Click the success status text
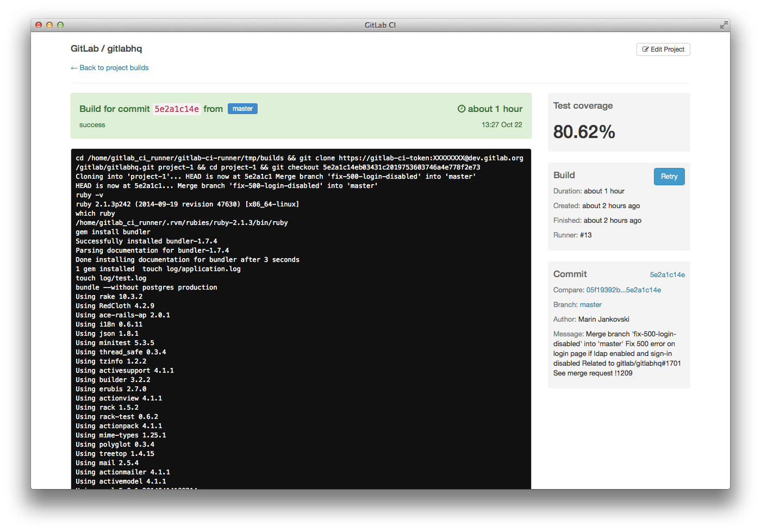 [x=92, y=125]
